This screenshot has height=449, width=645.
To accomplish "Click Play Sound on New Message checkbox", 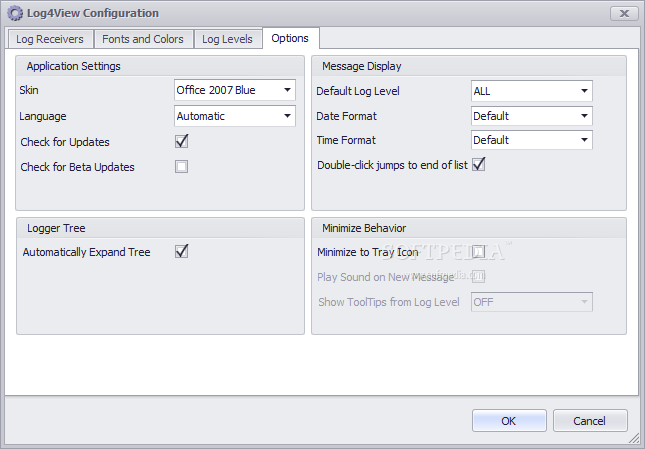I will click(478, 276).
